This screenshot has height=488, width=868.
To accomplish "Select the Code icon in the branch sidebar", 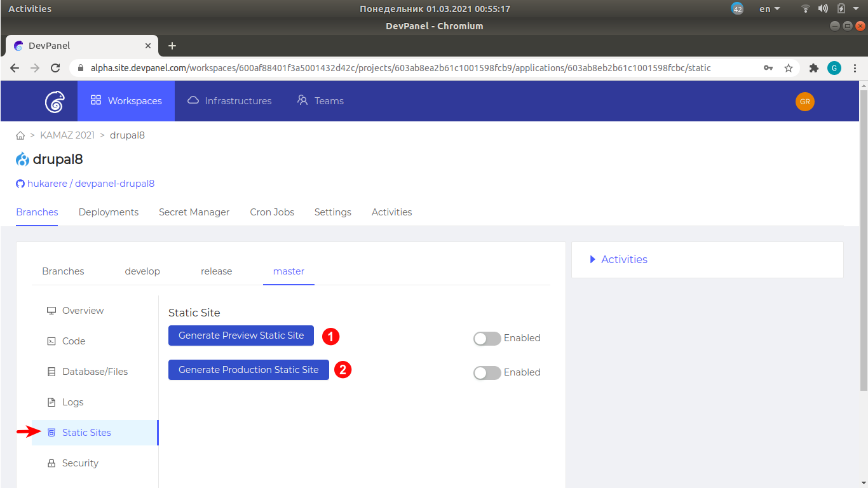I will (x=51, y=341).
